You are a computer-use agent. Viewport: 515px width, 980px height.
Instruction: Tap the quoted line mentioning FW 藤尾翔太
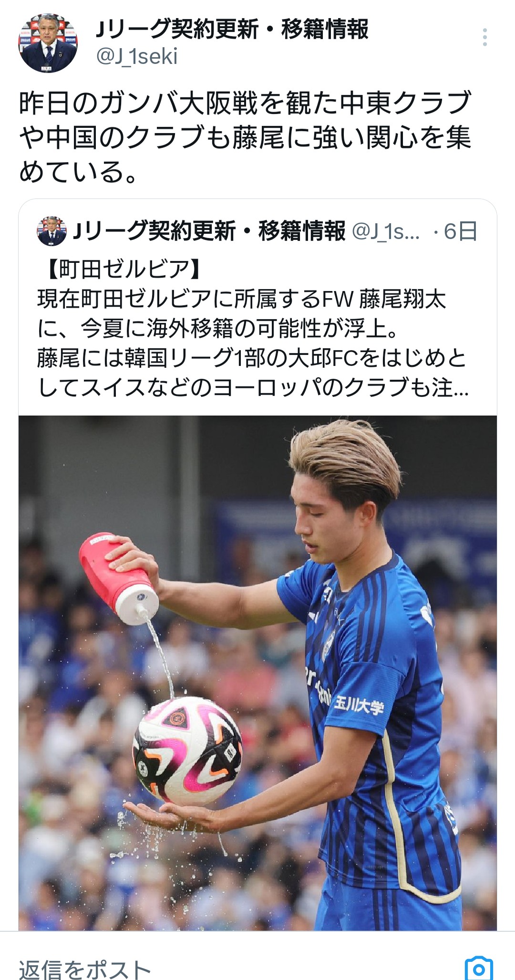(242, 299)
